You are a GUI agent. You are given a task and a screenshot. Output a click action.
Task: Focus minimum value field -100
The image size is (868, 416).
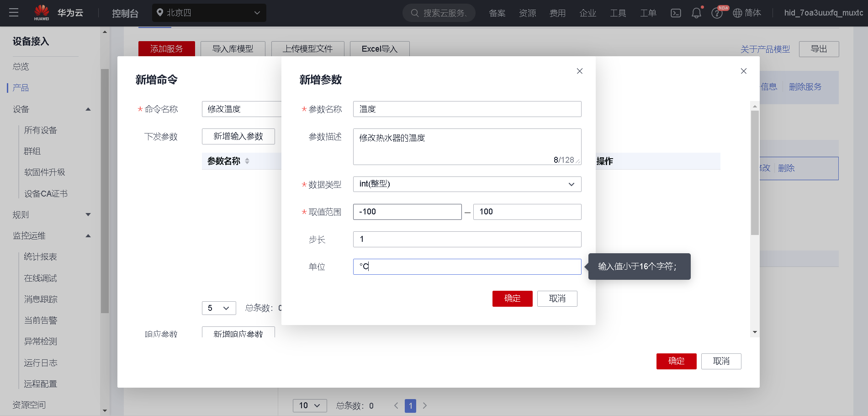[x=408, y=212]
